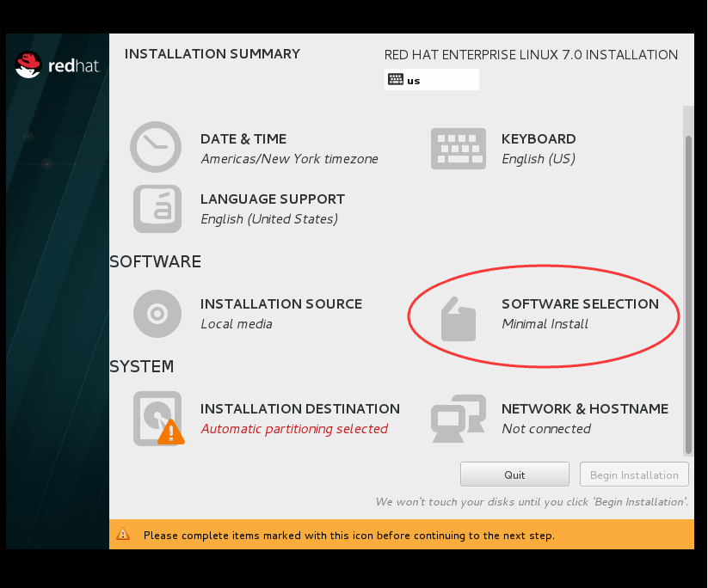Screen dimensions: 708x588
Task: Open the Date & Time clock icon
Action: (156, 147)
